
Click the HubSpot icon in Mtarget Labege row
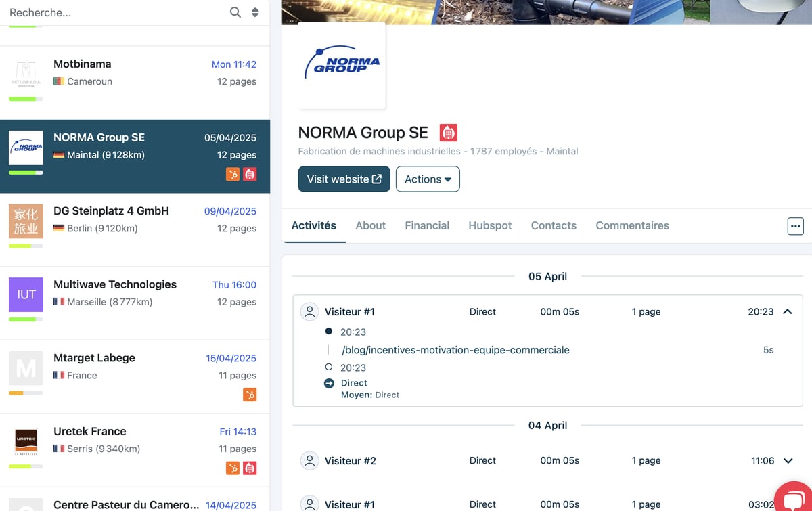coord(250,395)
